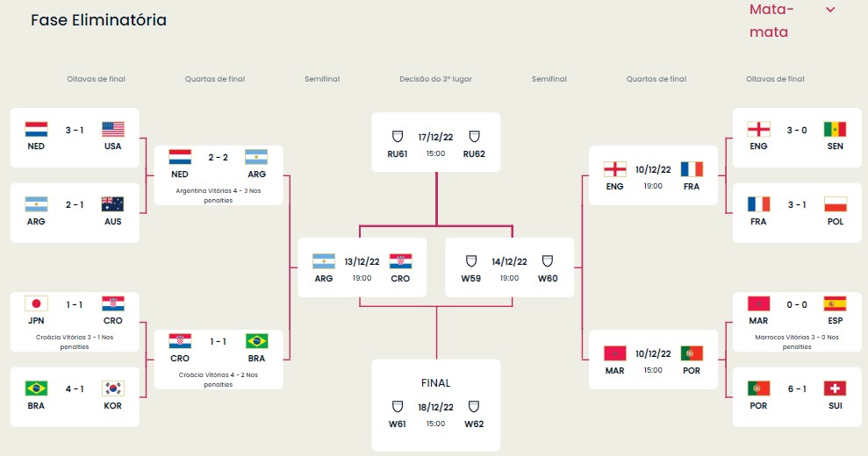This screenshot has height=456, width=868.
Task: Click the RU62 placeholder shield icon
Action: (474, 137)
